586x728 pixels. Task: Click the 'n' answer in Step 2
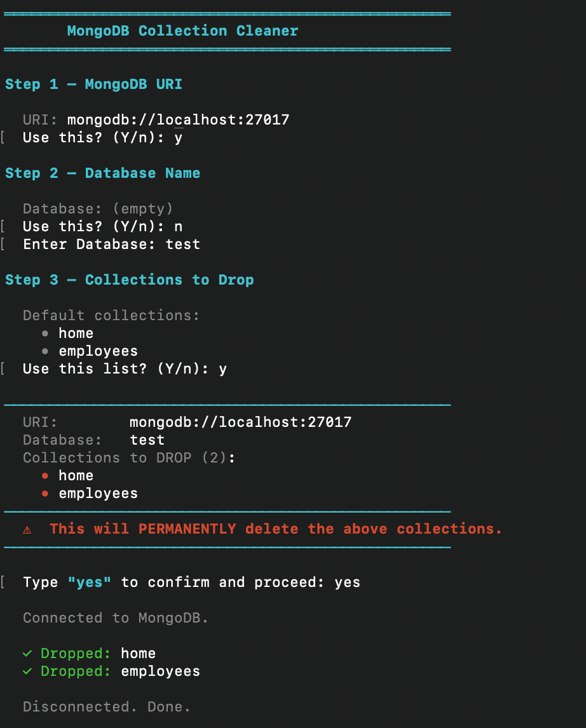pyautogui.click(x=179, y=227)
